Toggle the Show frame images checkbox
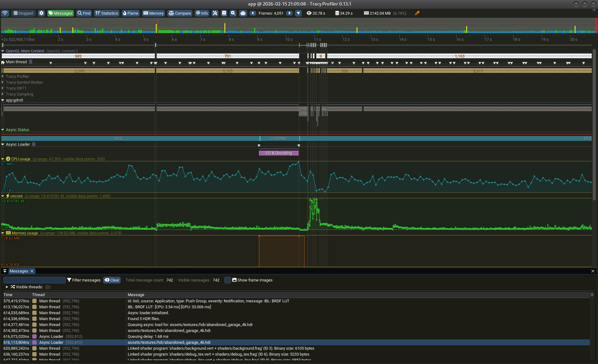598x364 pixels. point(228,280)
